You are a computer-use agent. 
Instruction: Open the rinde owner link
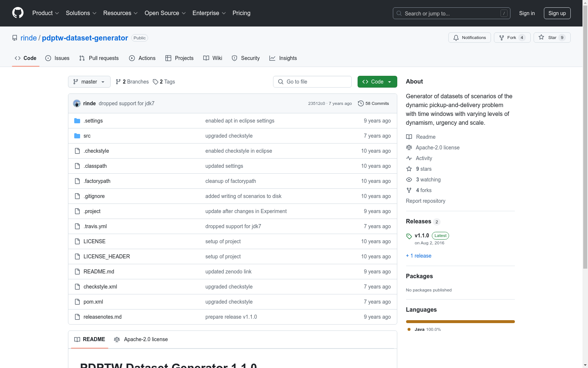coord(29,38)
